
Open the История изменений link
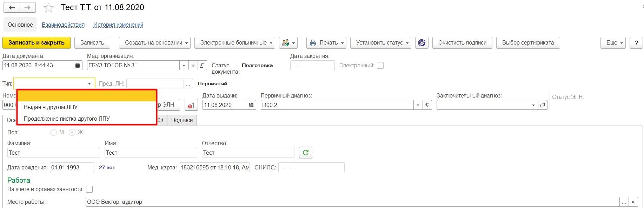(x=118, y=25)
